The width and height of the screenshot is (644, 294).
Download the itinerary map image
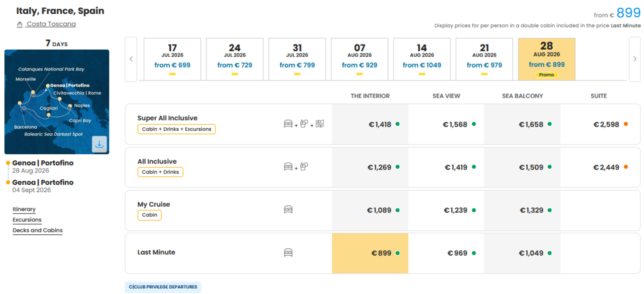(x=99, y=144)
